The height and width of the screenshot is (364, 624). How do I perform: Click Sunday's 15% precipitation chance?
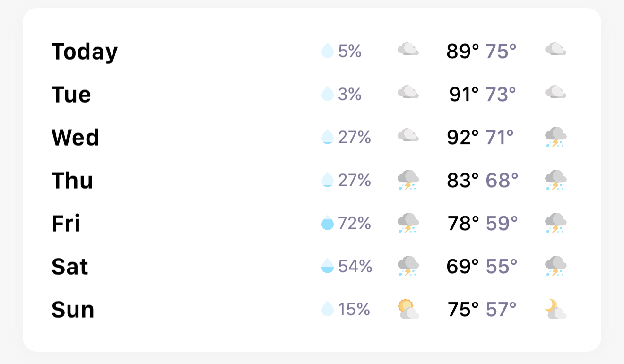pyautogui.click(x=354, y=309)
